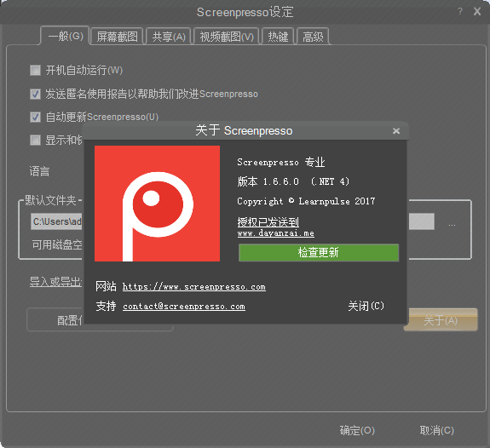Visit https://www.screenpresso.com website link
This screenshot has width=490, height=448.
tap(194, 287)
